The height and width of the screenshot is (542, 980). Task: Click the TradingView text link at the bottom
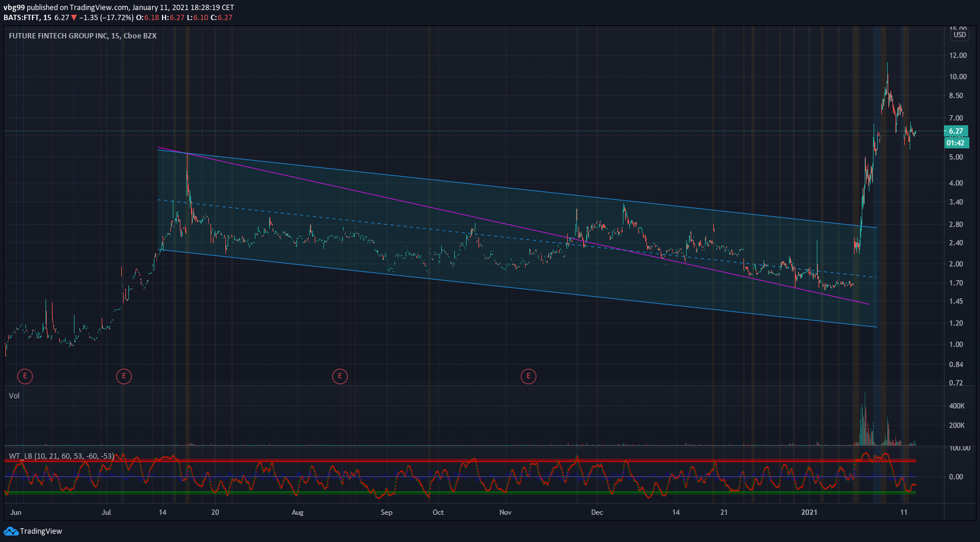[x=42, y=531]
